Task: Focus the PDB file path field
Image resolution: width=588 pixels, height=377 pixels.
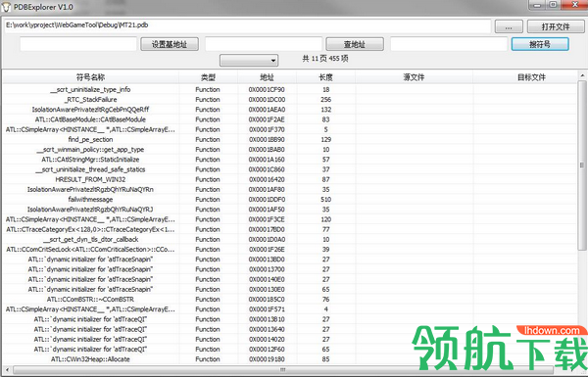Action: [x=248, y=25]
